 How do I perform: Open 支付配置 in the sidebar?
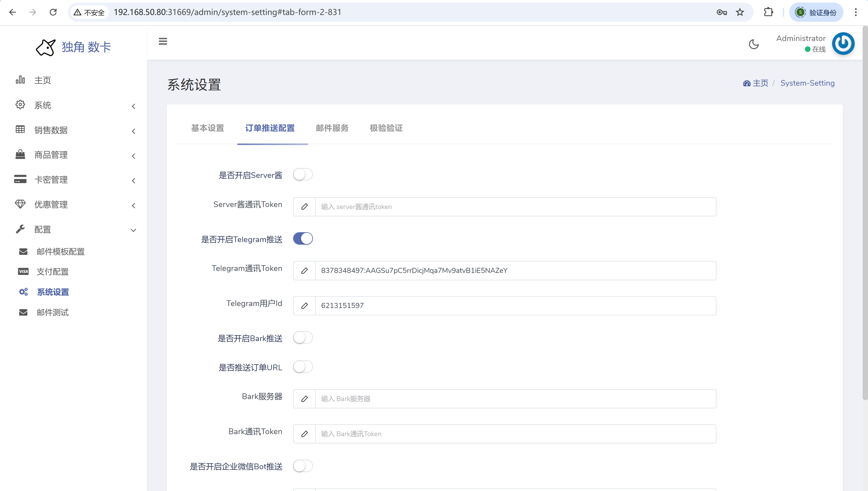(x=53, y=272)
